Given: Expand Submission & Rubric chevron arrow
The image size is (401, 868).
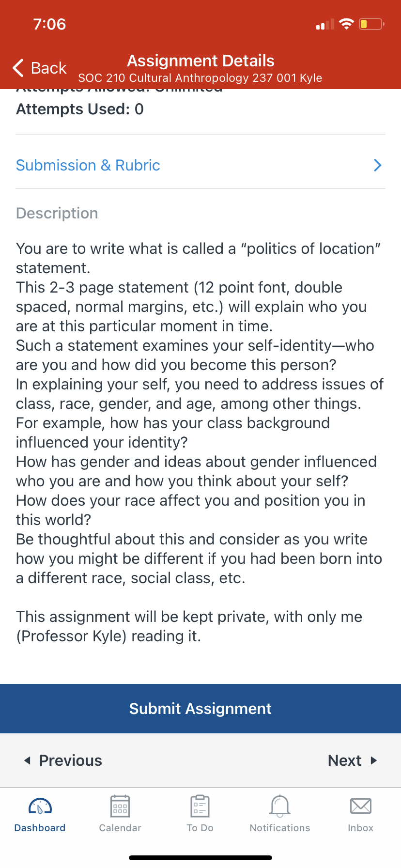Looking at the screenshot, I should (378, 165).
